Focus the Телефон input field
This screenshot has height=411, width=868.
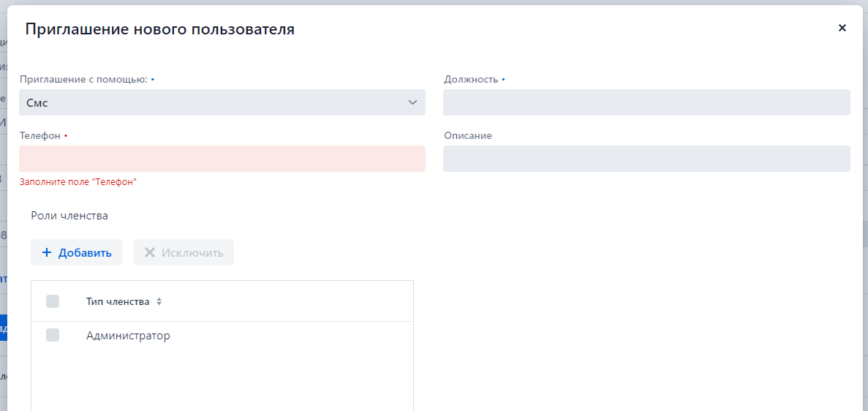222,159
